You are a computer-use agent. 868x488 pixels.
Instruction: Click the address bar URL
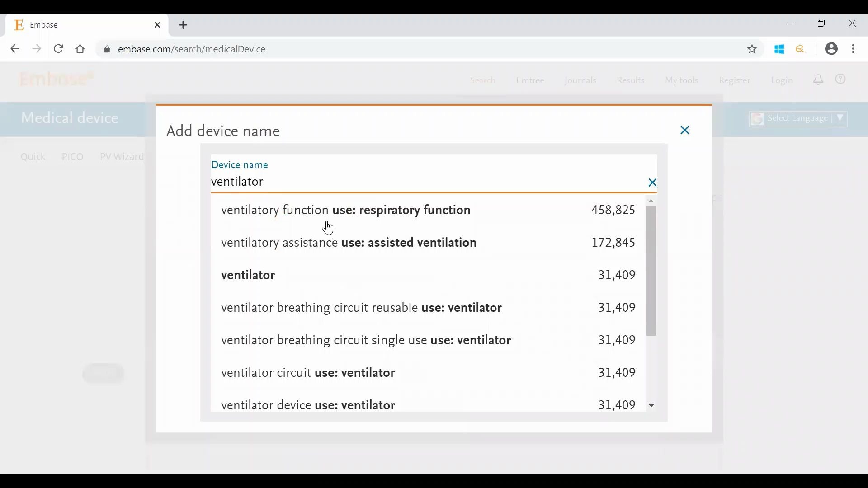tap(192, 49)
